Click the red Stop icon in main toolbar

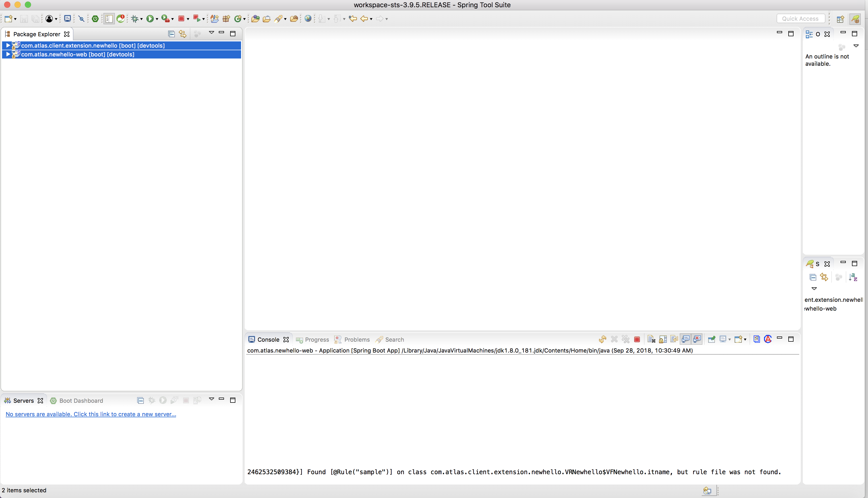pos(182,19)
